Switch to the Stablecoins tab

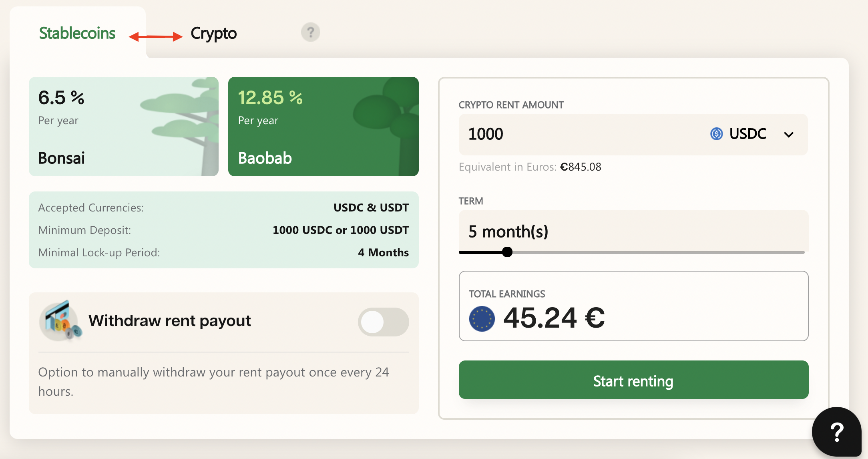point(77,33)
